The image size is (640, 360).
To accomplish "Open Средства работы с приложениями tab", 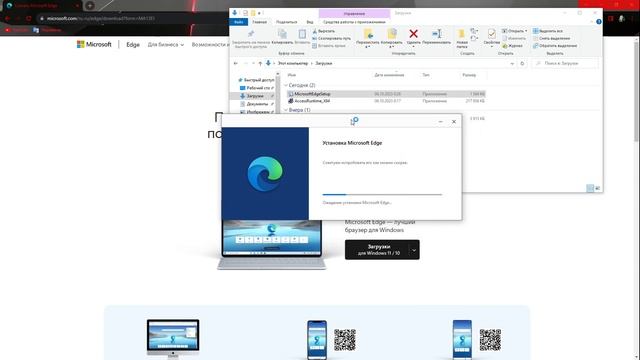I will pyautogui.click(x=354, y=22).
